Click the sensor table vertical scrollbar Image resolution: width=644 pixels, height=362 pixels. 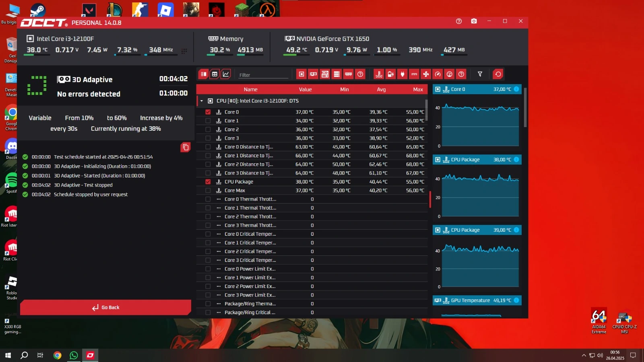(426, 109)
